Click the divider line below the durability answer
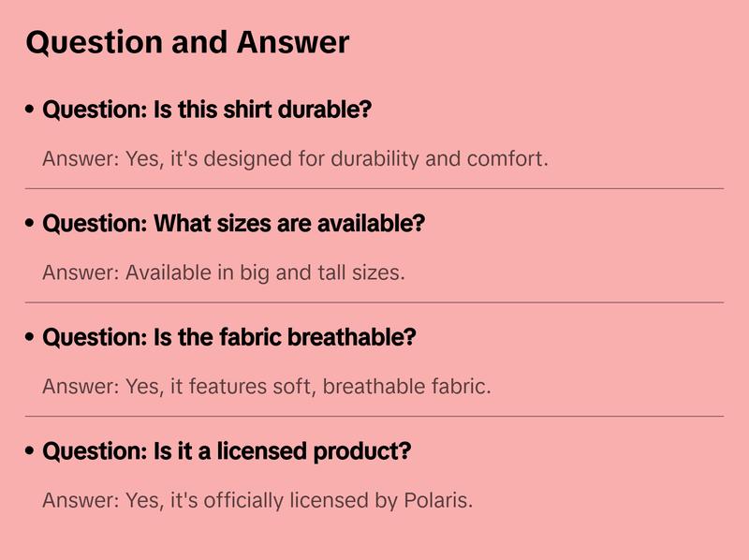The image size is (749, 560). 374,188
